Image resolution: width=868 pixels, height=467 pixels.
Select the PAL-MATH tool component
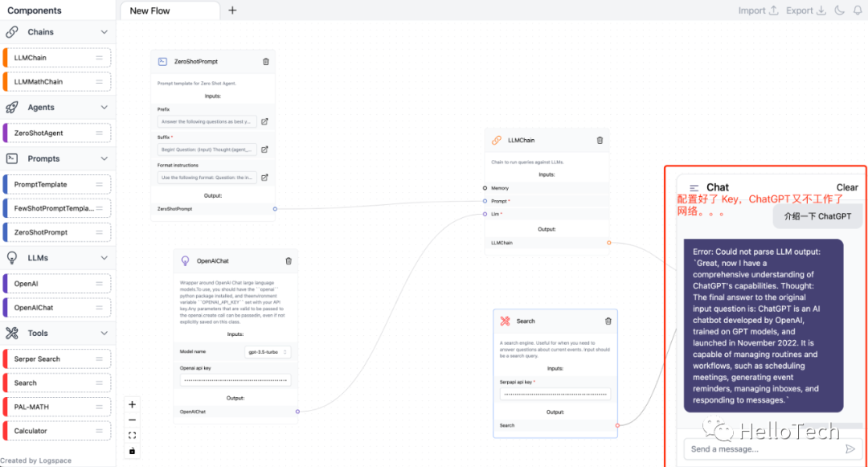click(x=58, y=407)
